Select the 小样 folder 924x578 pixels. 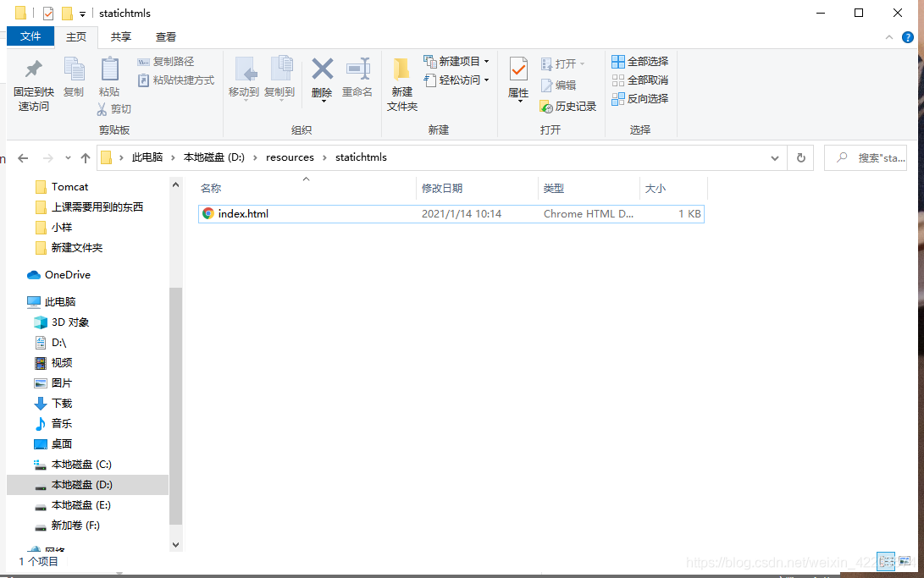click(54, 227)
